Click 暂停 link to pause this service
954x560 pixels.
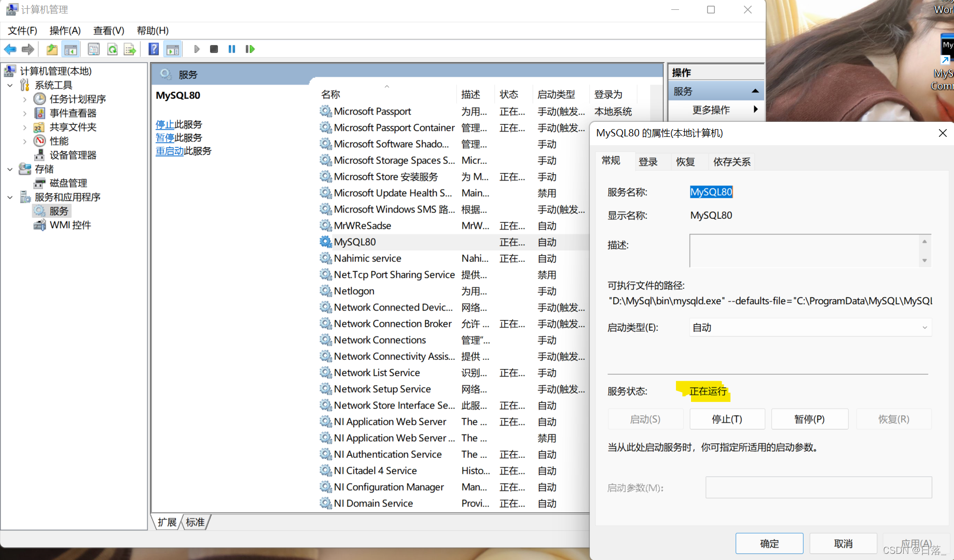point(165,137)
